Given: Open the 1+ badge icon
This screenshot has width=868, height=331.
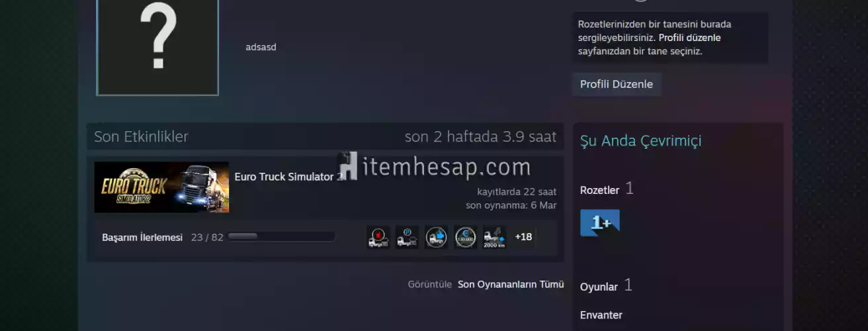Looking at the screenshot, I should 599,223.
